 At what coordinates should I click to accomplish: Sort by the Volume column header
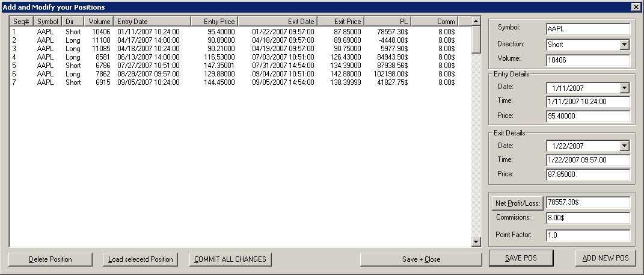click(x=98, y=22)
